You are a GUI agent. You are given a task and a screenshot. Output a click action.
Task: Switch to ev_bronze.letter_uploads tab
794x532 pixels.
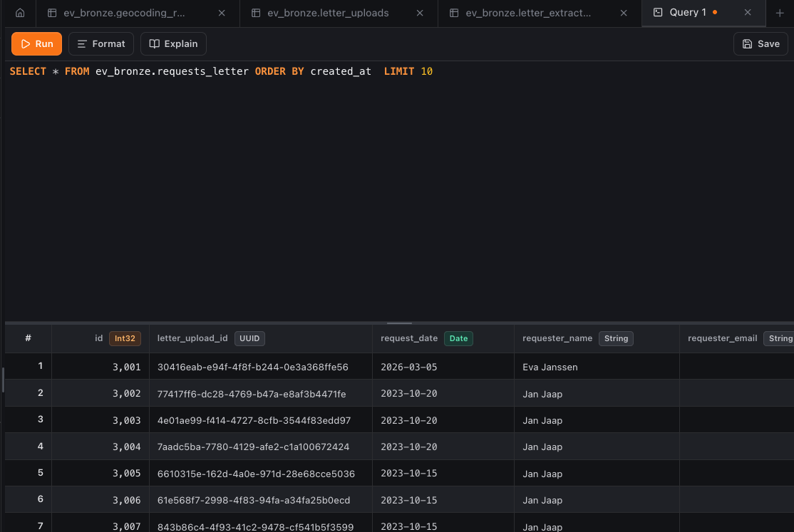click(x=328, y=14)
